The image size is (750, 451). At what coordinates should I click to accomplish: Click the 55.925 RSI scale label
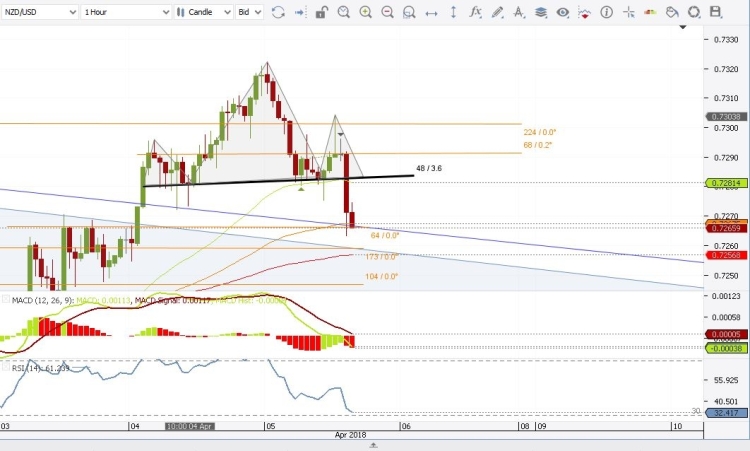[726, 380]
